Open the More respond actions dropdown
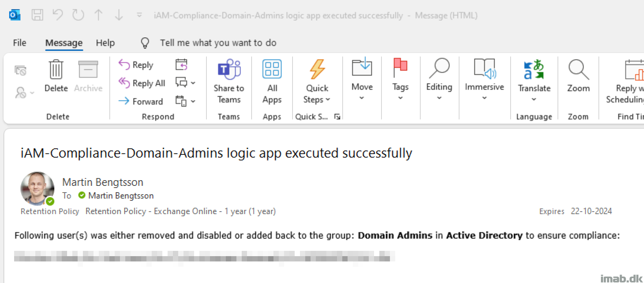 (186, 101)
